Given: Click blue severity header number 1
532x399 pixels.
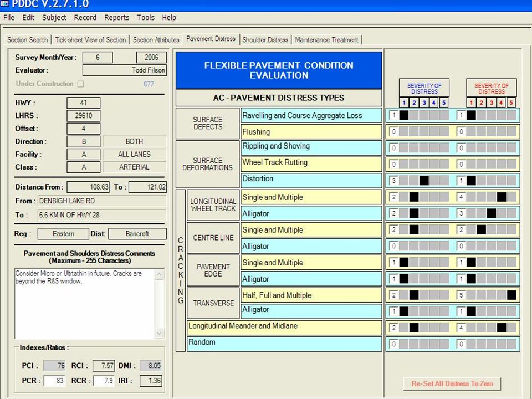Looking at the screenshot, I should (x=404, y=103).
